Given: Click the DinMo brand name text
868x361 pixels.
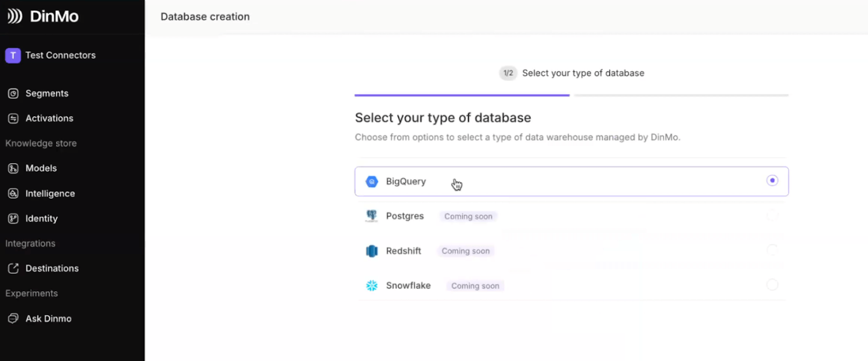Looking at the screenshot, I should tap(54, 16).
